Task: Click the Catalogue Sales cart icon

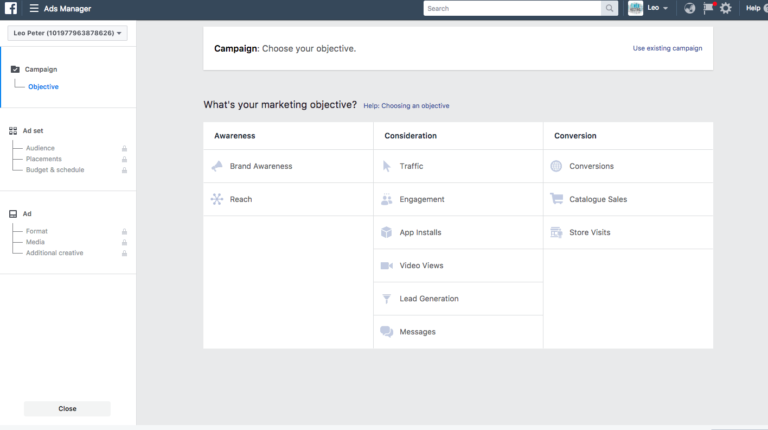Action: click(x=556, y=199)
